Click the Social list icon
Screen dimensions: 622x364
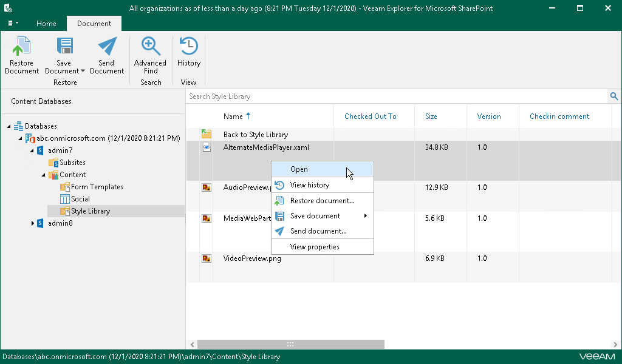coord(65,199)
